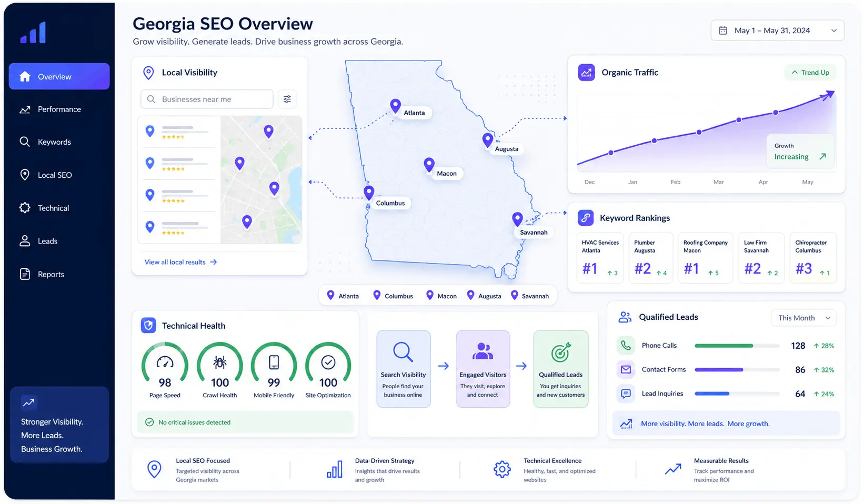Click the Atlanta chip in the map legend
The width and height of the screenshot is (864, 504).
343,296
